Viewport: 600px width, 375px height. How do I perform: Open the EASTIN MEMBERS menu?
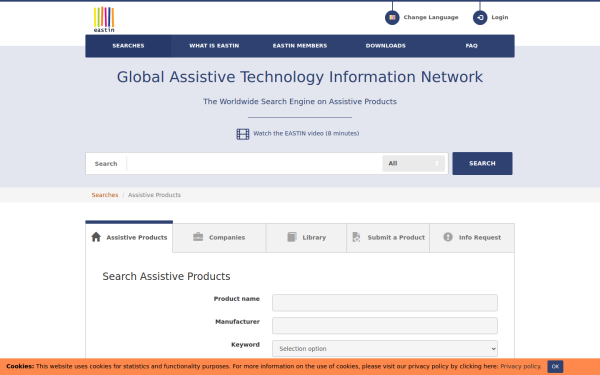[300, 46]
